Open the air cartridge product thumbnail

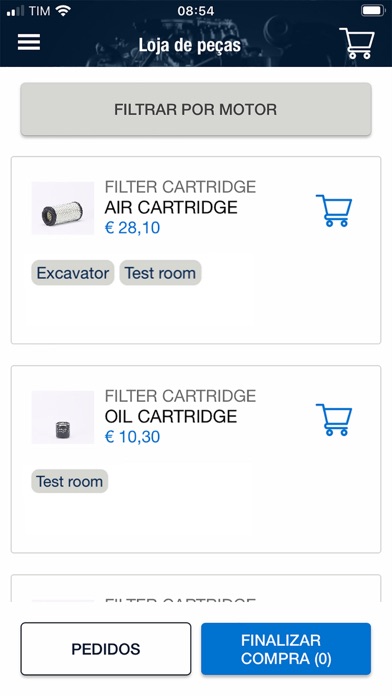click(63, 208)
